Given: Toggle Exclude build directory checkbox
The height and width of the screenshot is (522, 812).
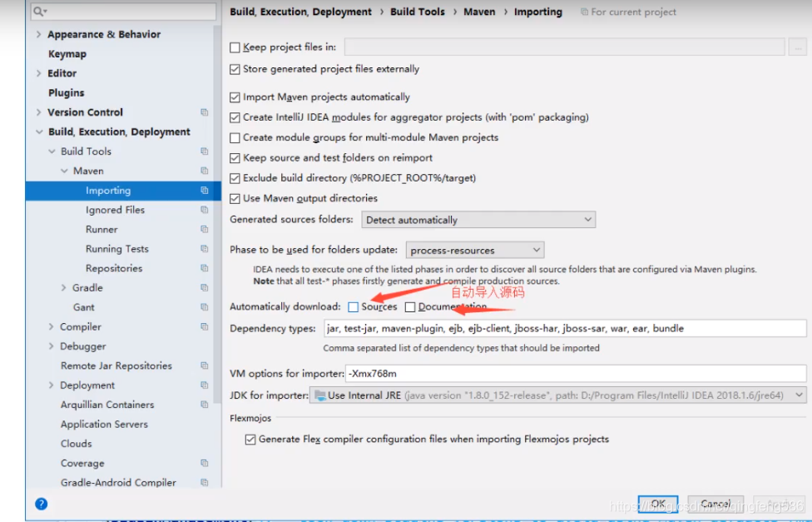Looking at the screenshot, I should pyautogui.click(x=235, y=178).
